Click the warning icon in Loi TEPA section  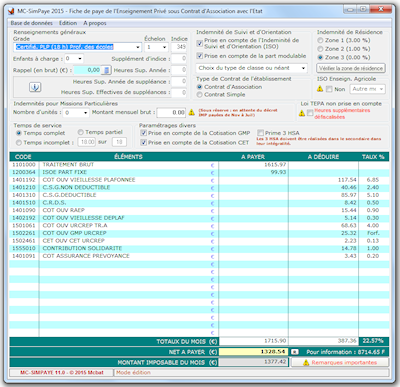click(x=302, y=113)
